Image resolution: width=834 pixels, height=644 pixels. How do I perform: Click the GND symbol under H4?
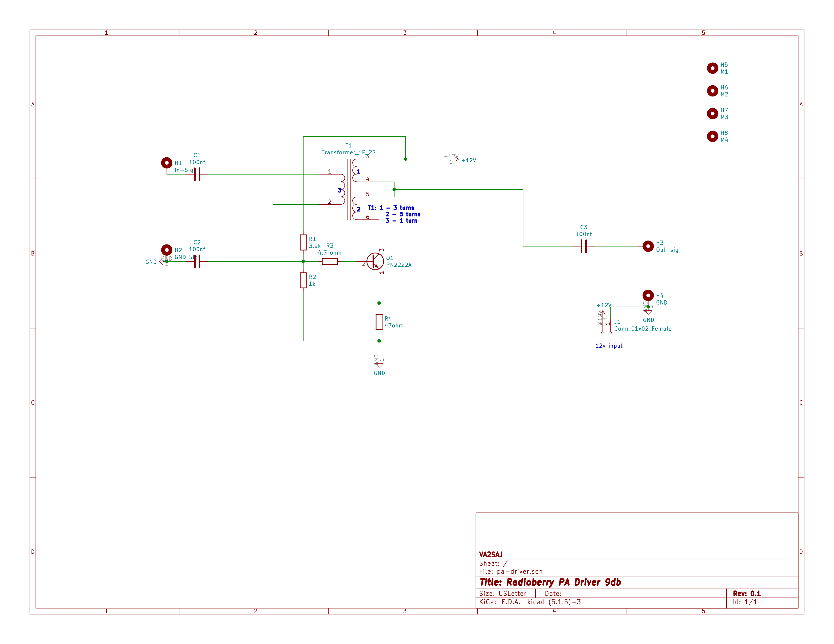648,311
